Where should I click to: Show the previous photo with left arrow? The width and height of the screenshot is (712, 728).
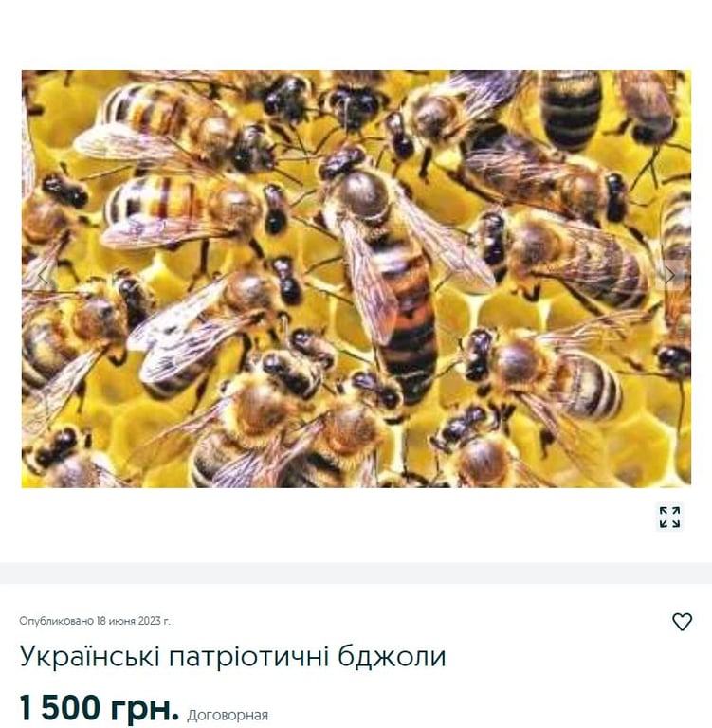[x=43, y=276]
